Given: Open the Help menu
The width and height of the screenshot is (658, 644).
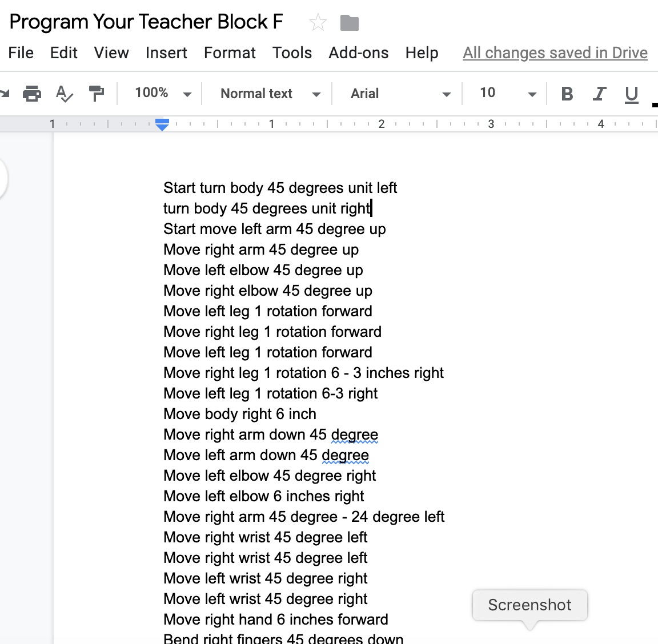Looking at the screenshot, I should tap(422, 53).
